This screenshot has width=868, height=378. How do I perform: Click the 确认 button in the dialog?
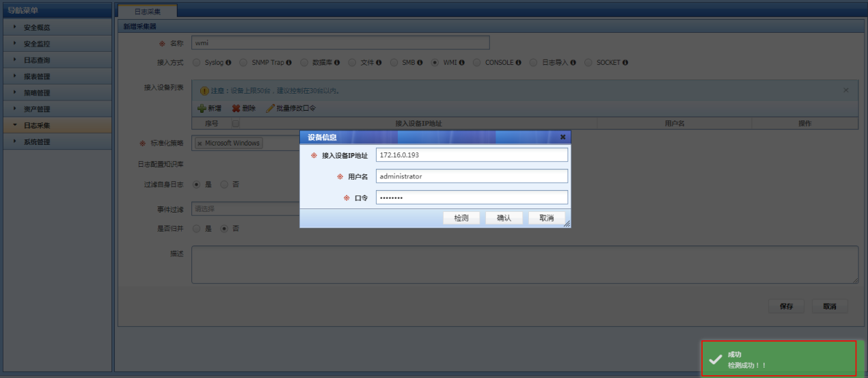point(504,218)
